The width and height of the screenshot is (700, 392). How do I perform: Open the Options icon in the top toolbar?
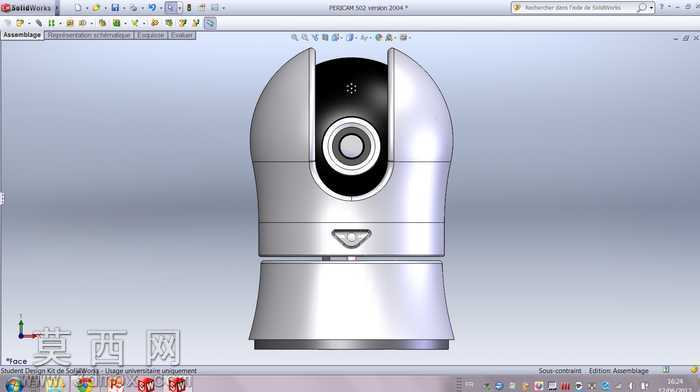tap(215, 8)
